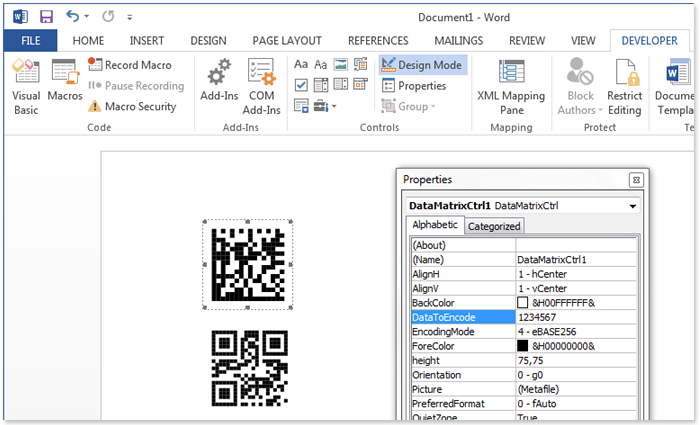Select the DEVELOPER tab
The width and height of the screenshot is (700, 425).
coord(650,41)
